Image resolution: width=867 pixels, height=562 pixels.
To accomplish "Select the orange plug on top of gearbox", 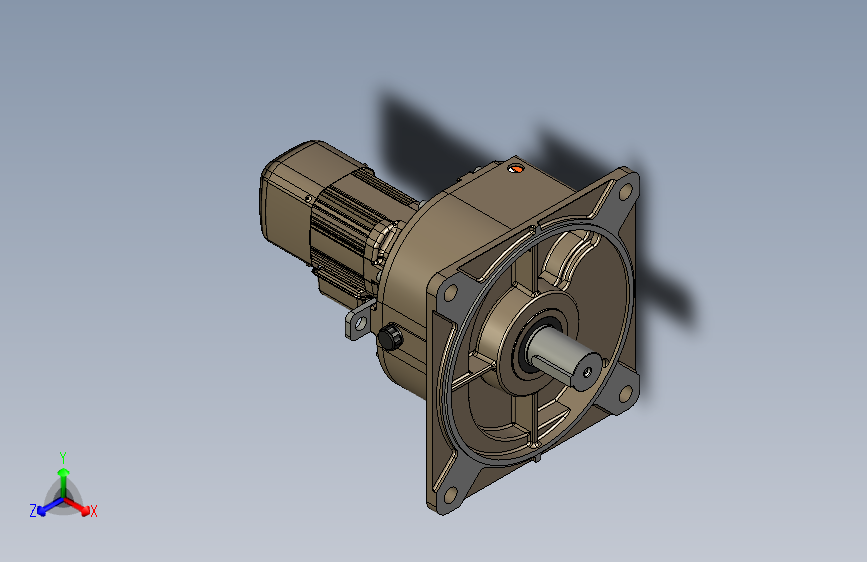I will coord(515,168).
